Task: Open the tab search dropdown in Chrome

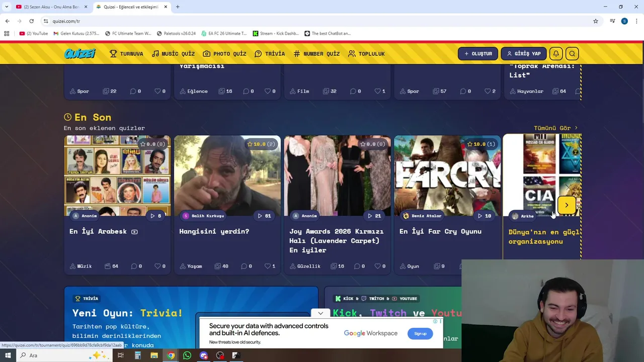Action: pos(7,7)
